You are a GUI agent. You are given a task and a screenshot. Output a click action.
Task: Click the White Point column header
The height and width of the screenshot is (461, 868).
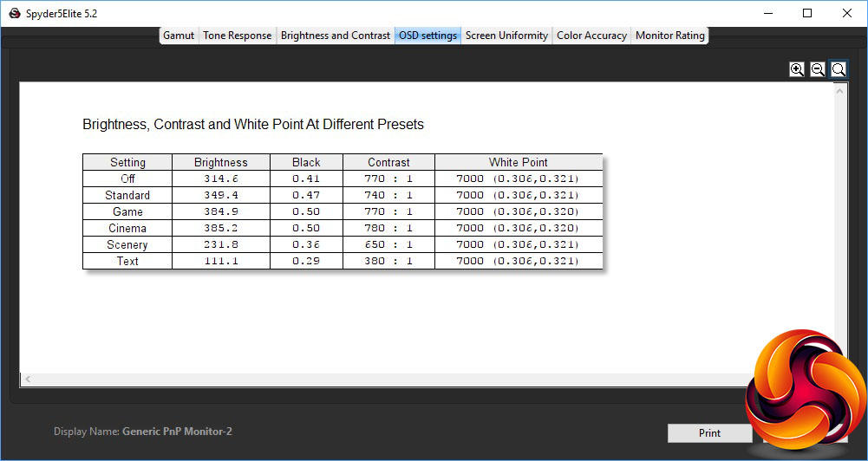click(x=519, y=162)
